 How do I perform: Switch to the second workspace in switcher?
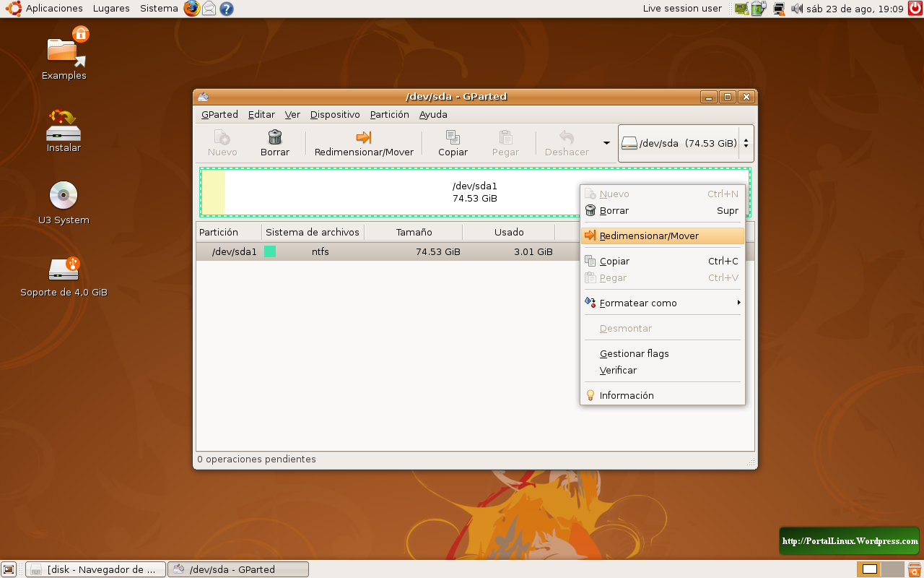tap(893, 569)
